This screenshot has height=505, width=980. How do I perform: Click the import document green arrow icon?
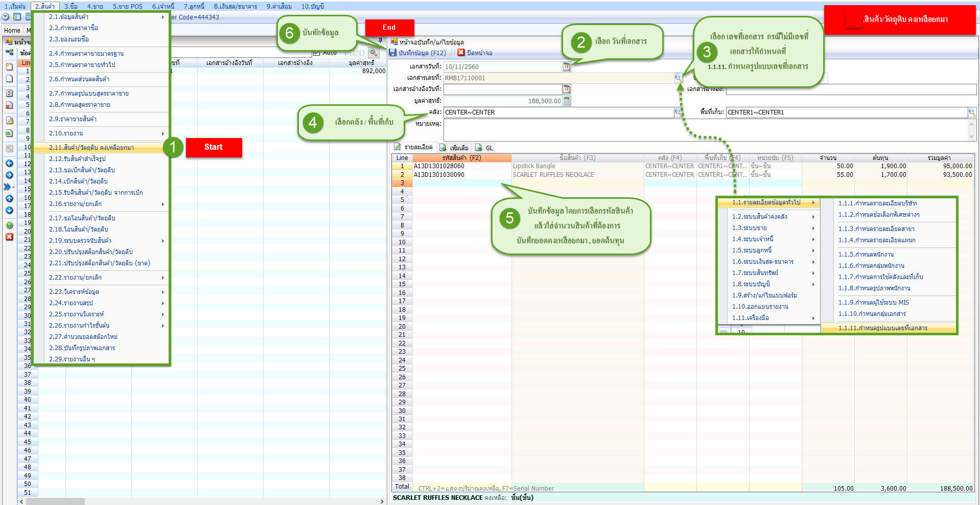point(9,133)
